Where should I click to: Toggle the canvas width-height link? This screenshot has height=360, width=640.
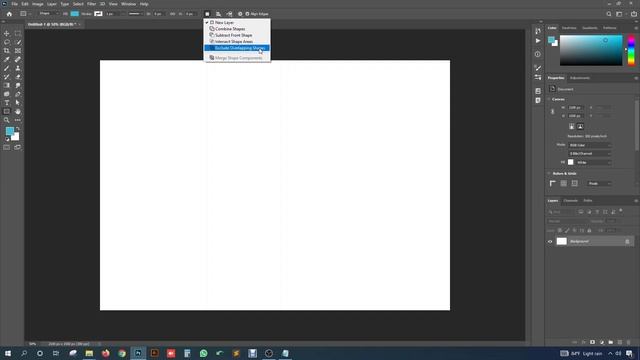(x=553, y=111)
